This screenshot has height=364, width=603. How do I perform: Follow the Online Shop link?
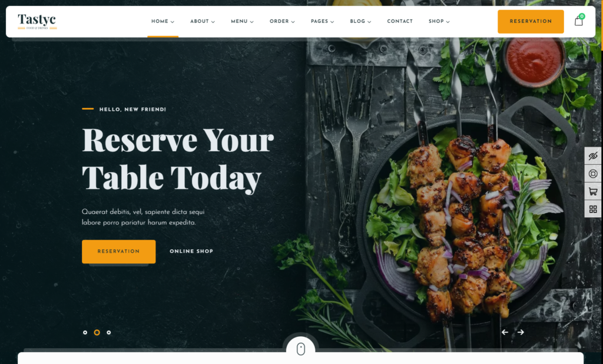[x=191, y=252]
